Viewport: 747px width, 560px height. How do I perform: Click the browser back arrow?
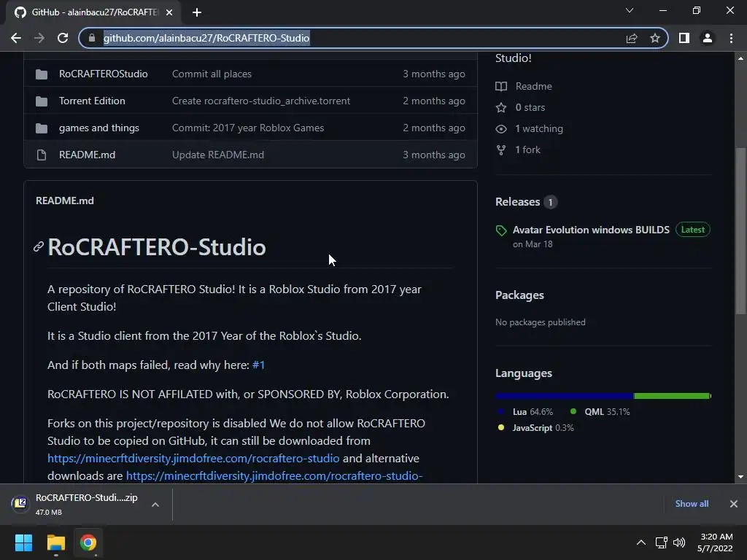click(x=16, y=38)
